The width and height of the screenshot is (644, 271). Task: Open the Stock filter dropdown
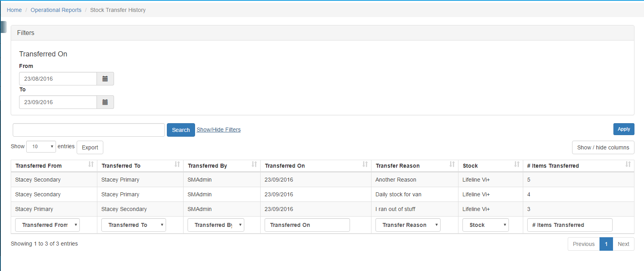pos(485,225)
